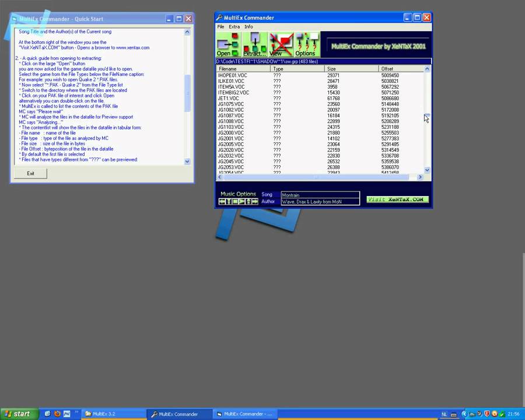Play previous song in Music Options

[222, 201]
